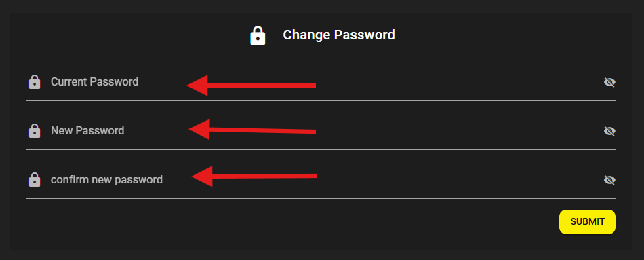644x260 pixels.
Task: Click the underline beneath confirm new password field
Action: [x=321, y=199]
